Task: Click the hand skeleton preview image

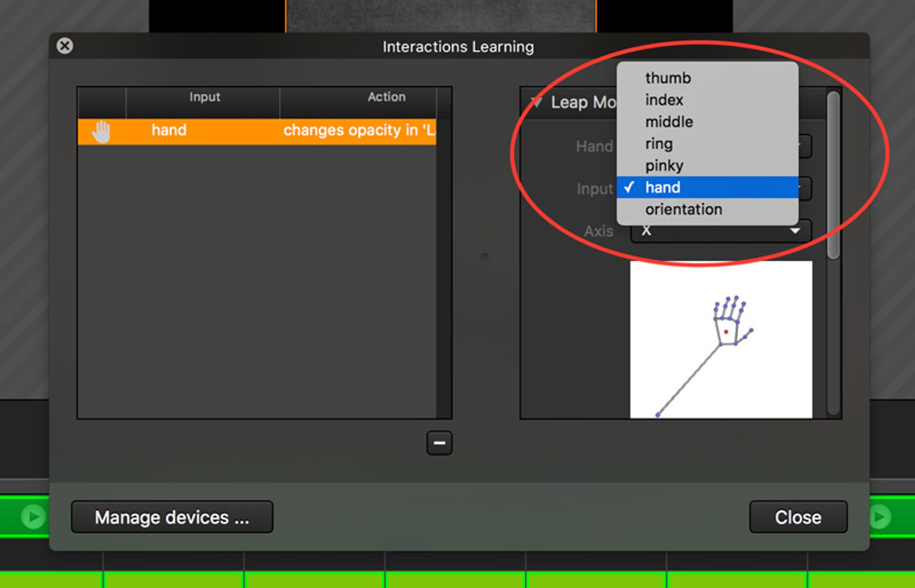Action: pyautogui.click(x=721, y=340)
